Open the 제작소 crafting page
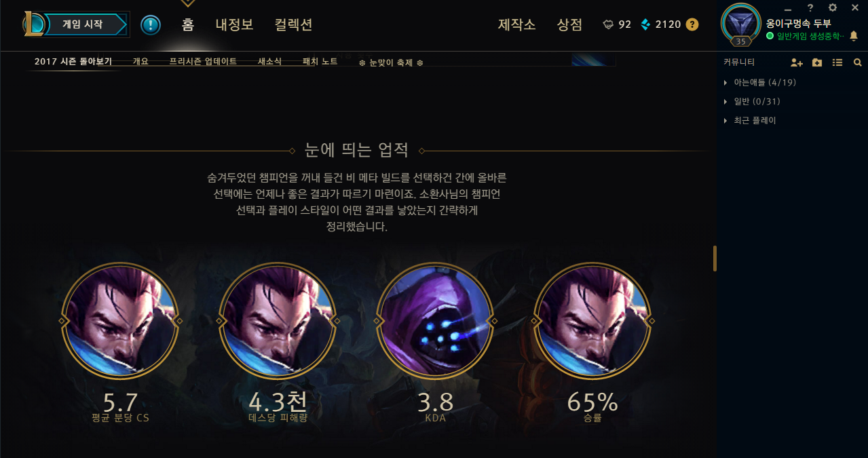Viewport: 868px width, 458px height. (x=517, y=24)
